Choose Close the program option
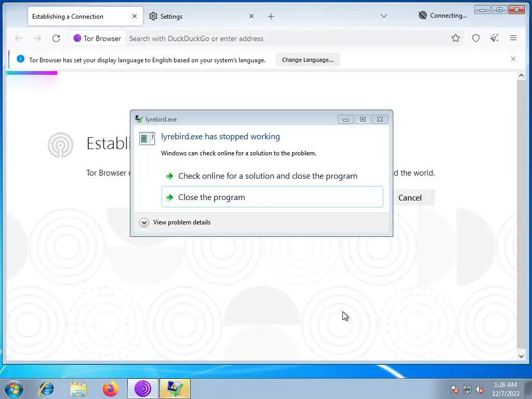The height and width of the screenshot is (399, 532). click(x=272, y=197)
